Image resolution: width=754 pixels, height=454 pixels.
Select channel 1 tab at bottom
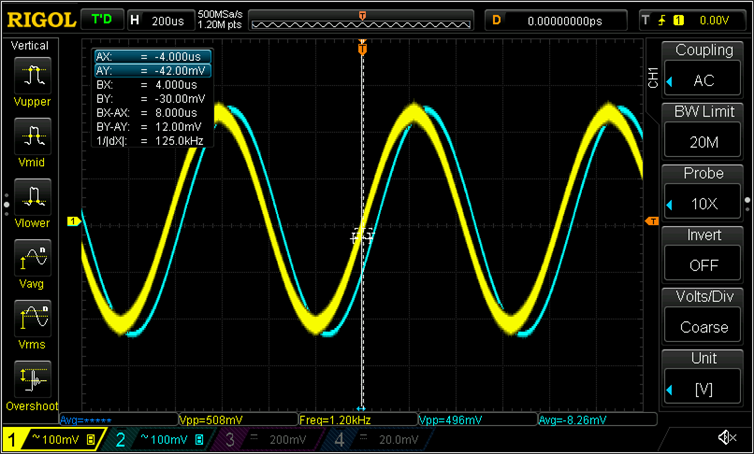point(50,439)
